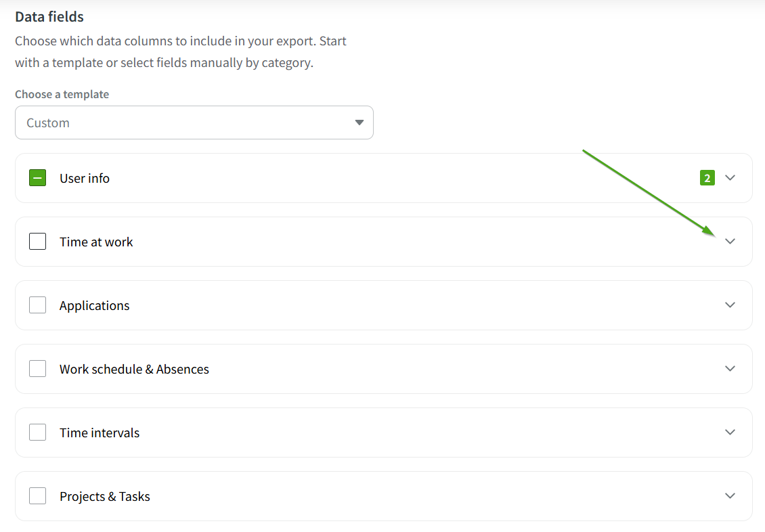Viewport: 765px width, 532px height.
Task: Click the User info section label
Action: pos(85,178)
